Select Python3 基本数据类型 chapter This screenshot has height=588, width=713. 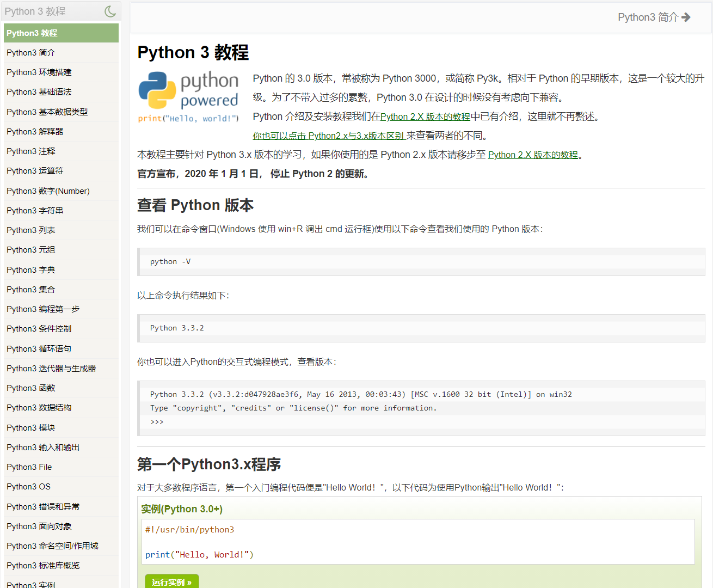coord(61,112)
